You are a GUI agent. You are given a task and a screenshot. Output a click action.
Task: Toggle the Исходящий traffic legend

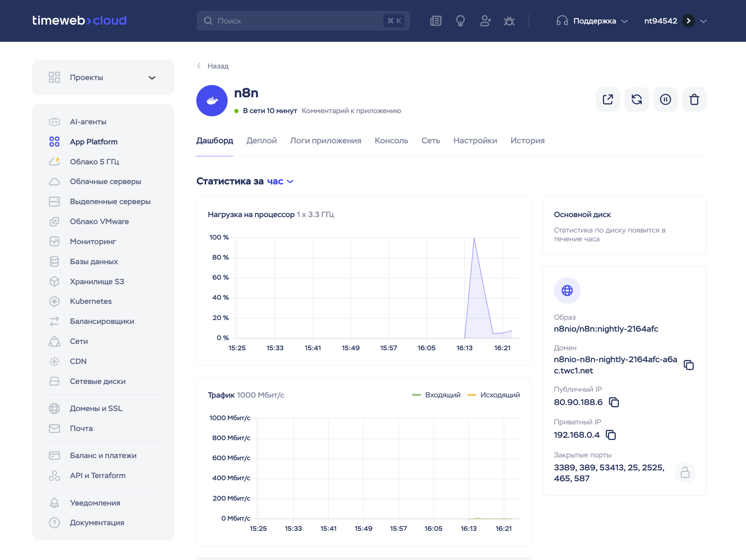coord(493,395)
